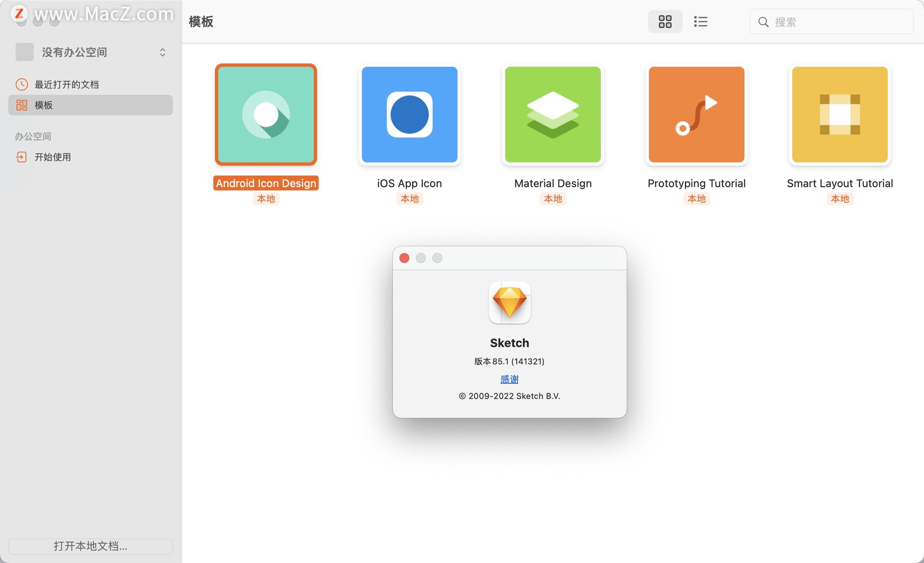
Task: Select Smart Layout Tutorial template thumbnail
Action: click(840, 115)
